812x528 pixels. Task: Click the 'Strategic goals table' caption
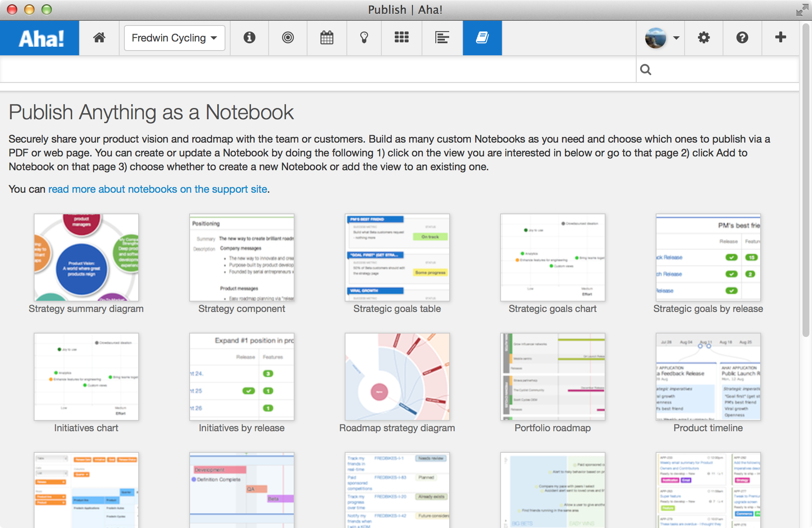point(397,309)
